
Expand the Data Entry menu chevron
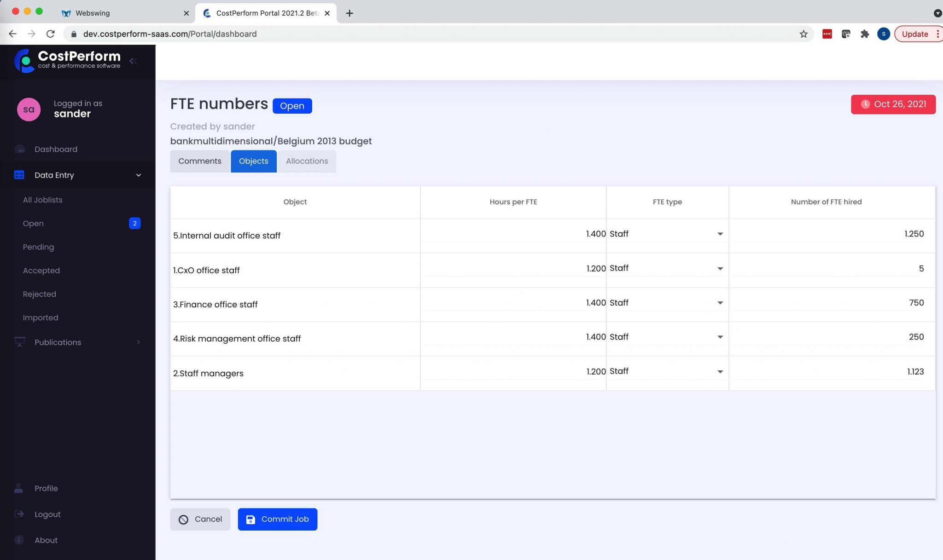[138, 175]
